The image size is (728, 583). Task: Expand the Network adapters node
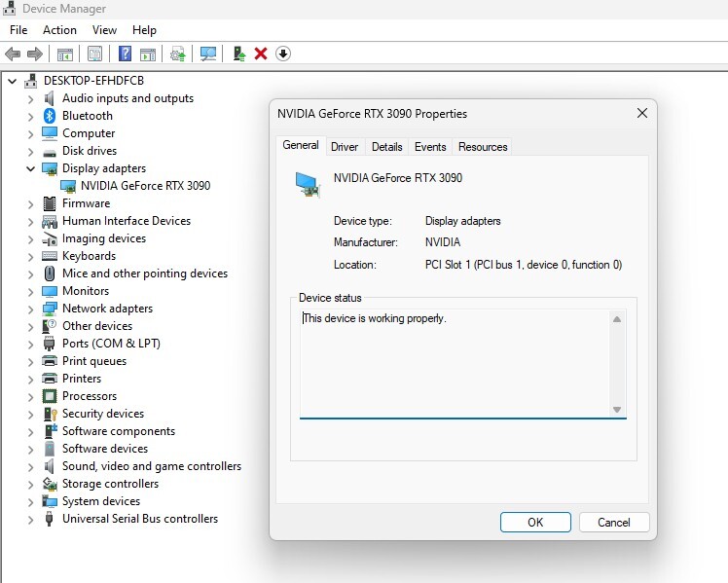(x=30, y=310)
